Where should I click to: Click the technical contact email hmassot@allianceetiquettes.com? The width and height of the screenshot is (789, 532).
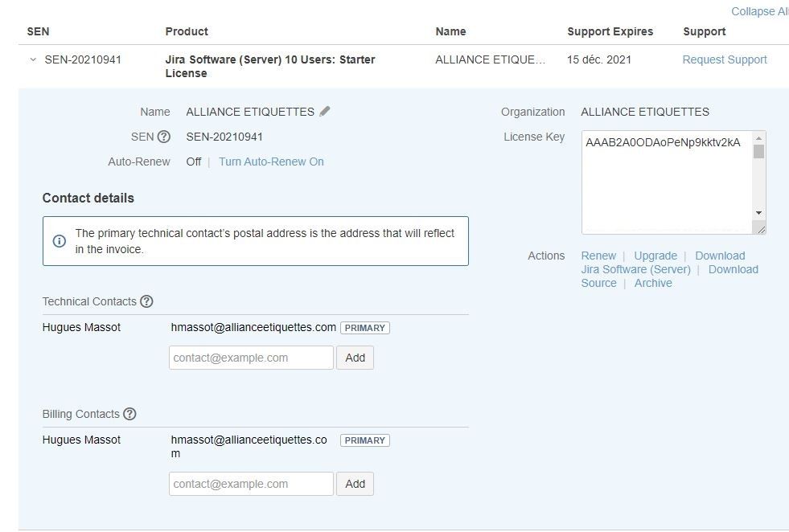pos(253,327)
